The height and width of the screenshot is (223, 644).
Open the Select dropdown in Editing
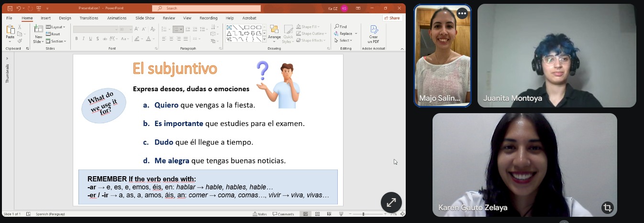344,41
